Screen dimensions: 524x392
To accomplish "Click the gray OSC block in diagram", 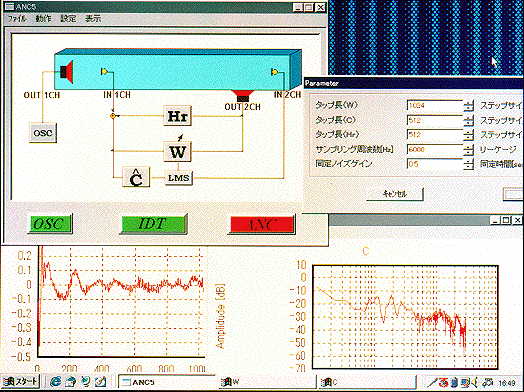I will (x=43, y=133).
